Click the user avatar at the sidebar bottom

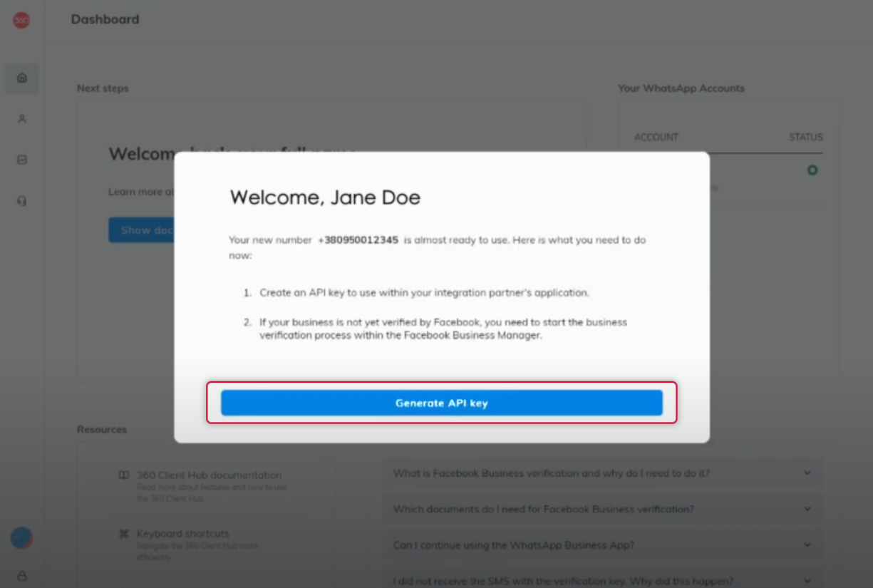22,538
